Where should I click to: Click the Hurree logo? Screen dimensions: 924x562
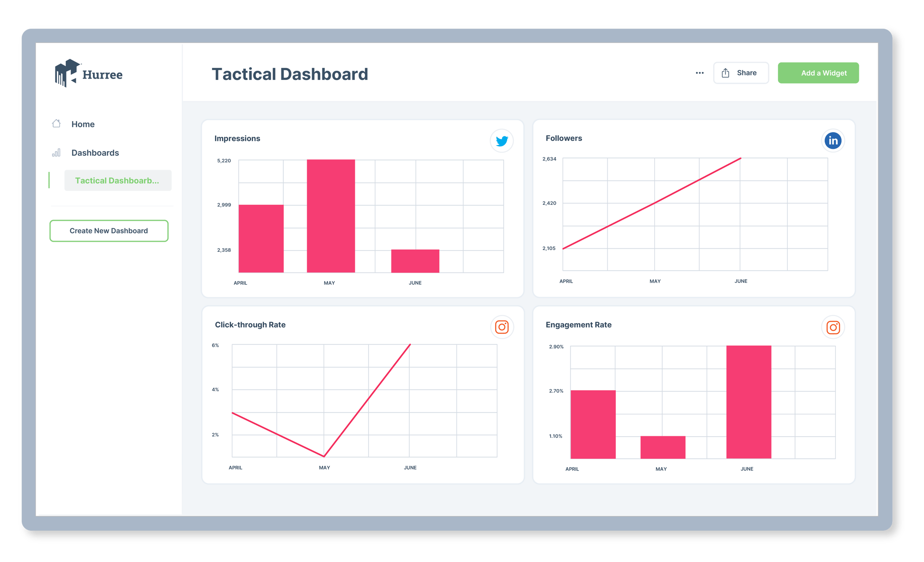click(88, 73)
